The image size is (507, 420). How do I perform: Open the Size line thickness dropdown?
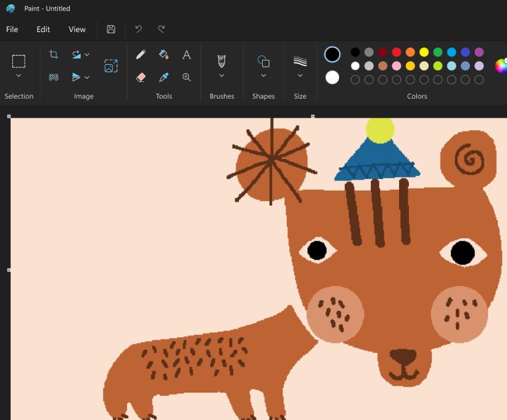(300, 76)
